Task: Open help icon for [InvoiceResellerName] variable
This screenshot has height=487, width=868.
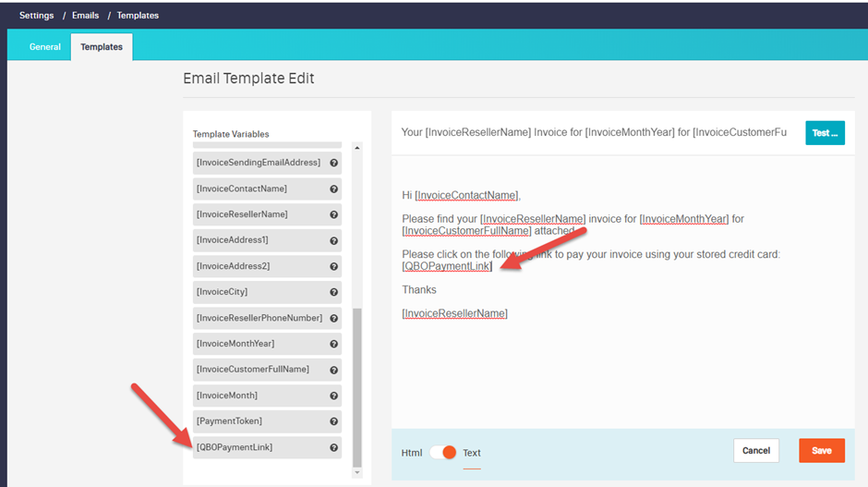Action: [x=333, y=214]
